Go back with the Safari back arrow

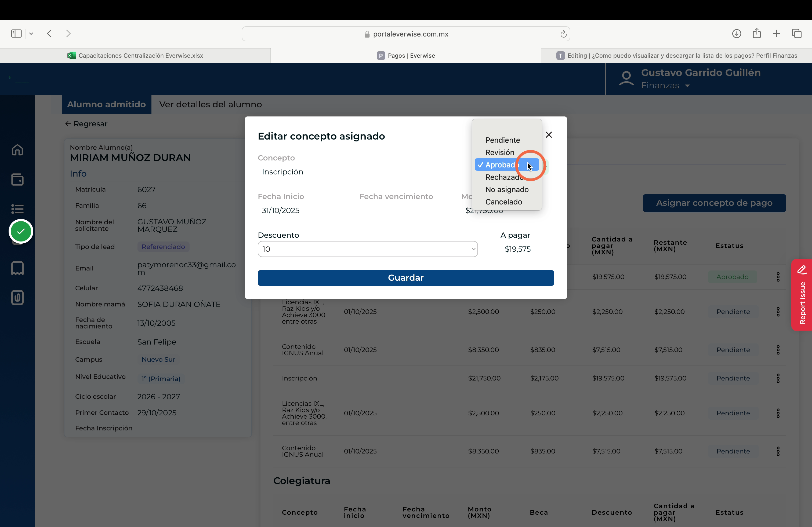click(50, 33)
